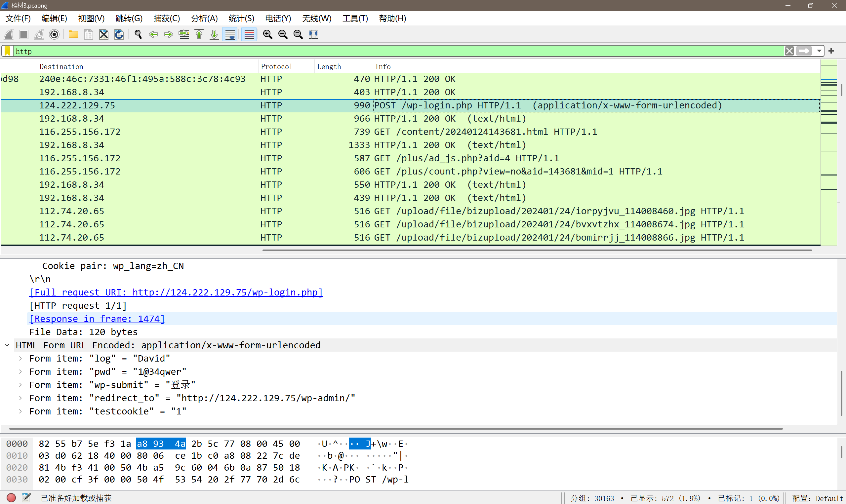Follow Response in frame 1474 link

[97, 319]
